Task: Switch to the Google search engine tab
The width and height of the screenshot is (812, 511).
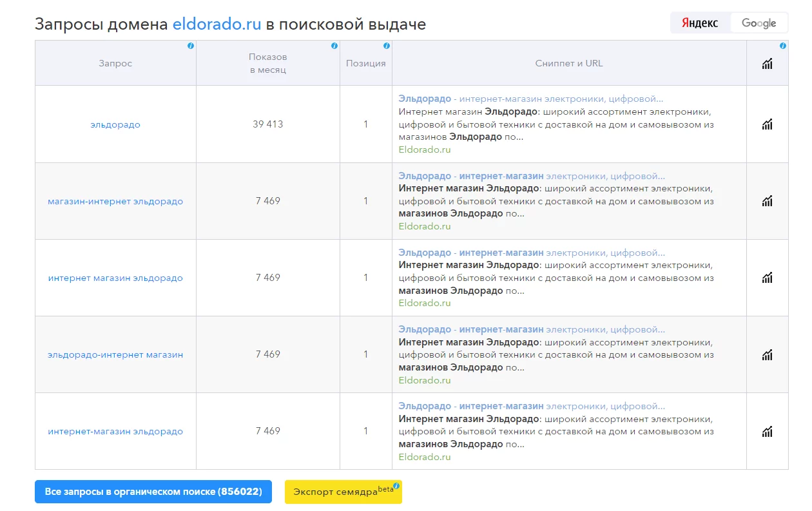Action: click(759, 23)
